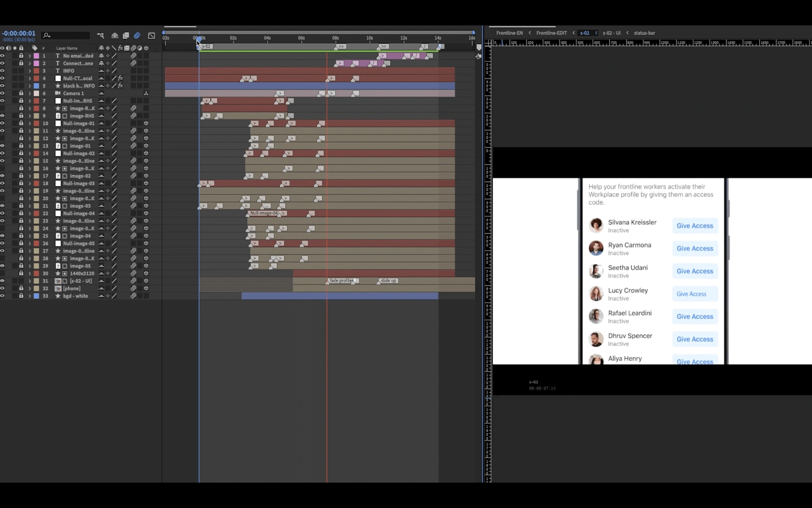Click the label tag column header icon
The image size is (812, 508).
[35, 48]
